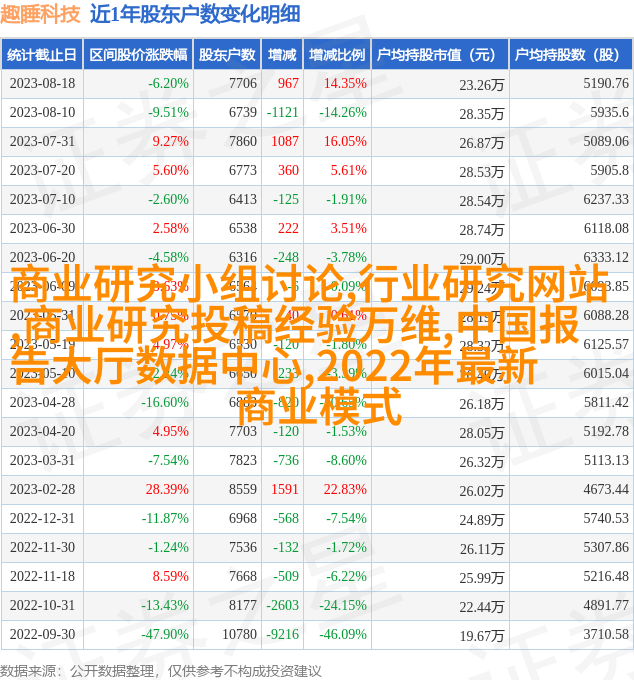This screenshot has height=680, width=634.
Task: Click the shareholder count 7860
Action: [x=243, y=141]
